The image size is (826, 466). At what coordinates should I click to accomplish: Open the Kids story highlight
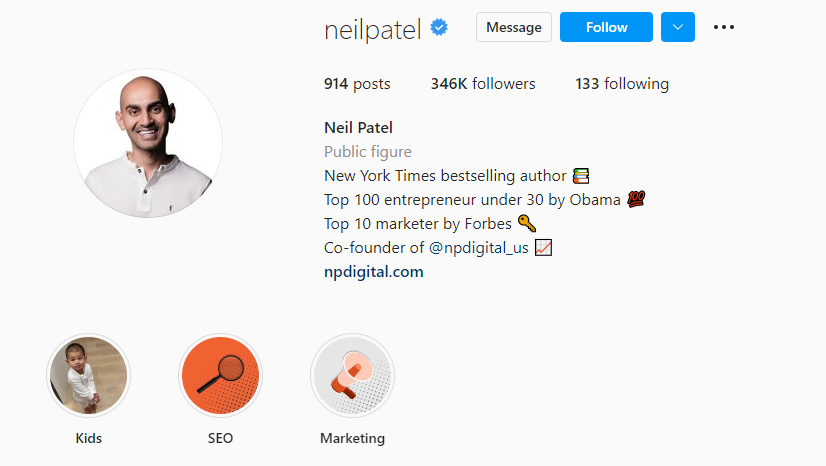pyautogui.click(x=88, y=375)
